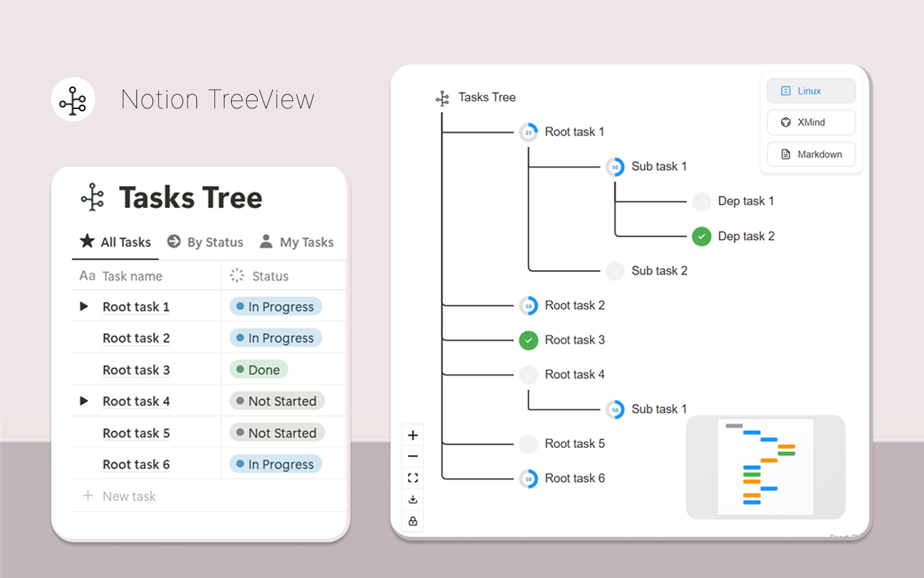Click the done checkmark on Dep task 2
Screen dimensions: 924x578
701,236
